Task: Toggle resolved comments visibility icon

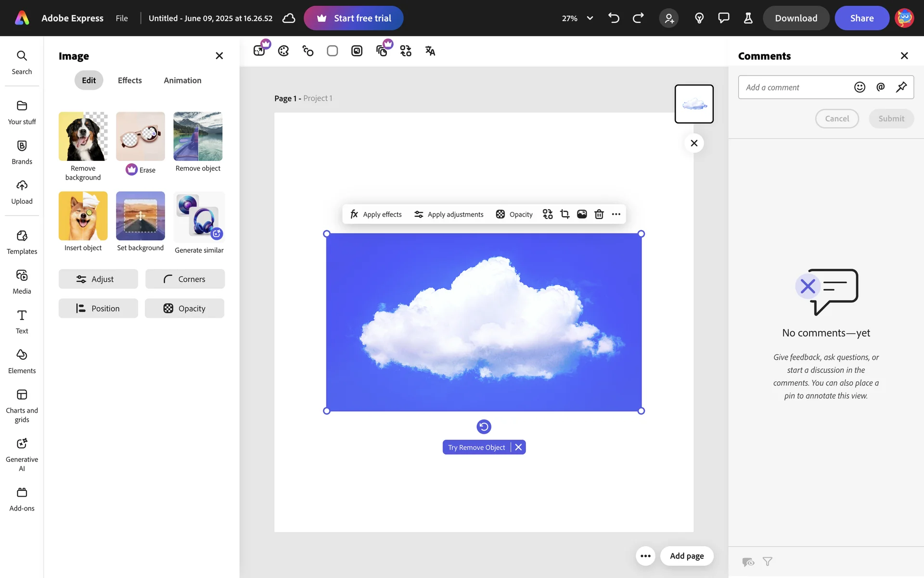Action: (748, 562)
